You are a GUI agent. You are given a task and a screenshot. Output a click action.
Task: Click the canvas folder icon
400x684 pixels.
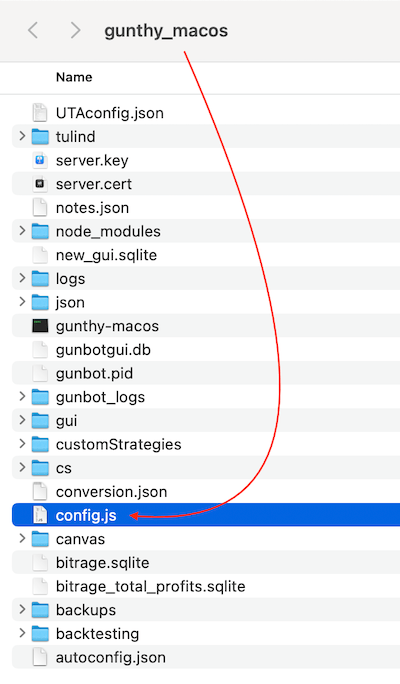tap(40, 539)
